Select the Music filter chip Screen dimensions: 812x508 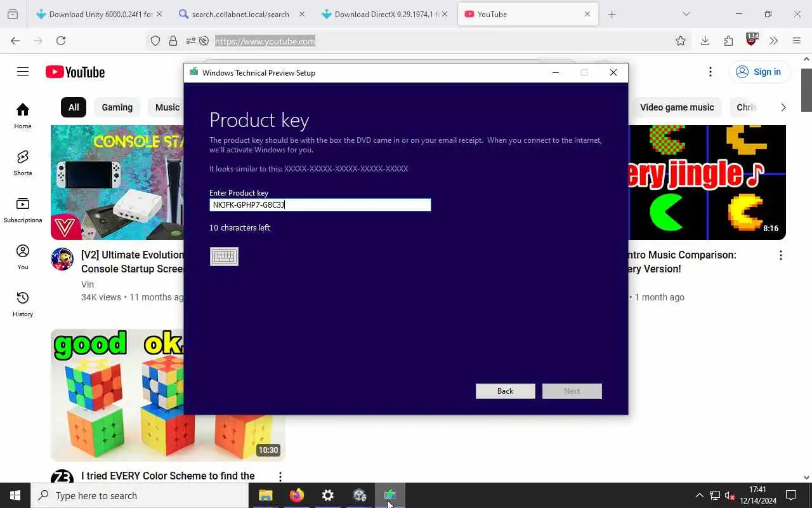[167, 107]
